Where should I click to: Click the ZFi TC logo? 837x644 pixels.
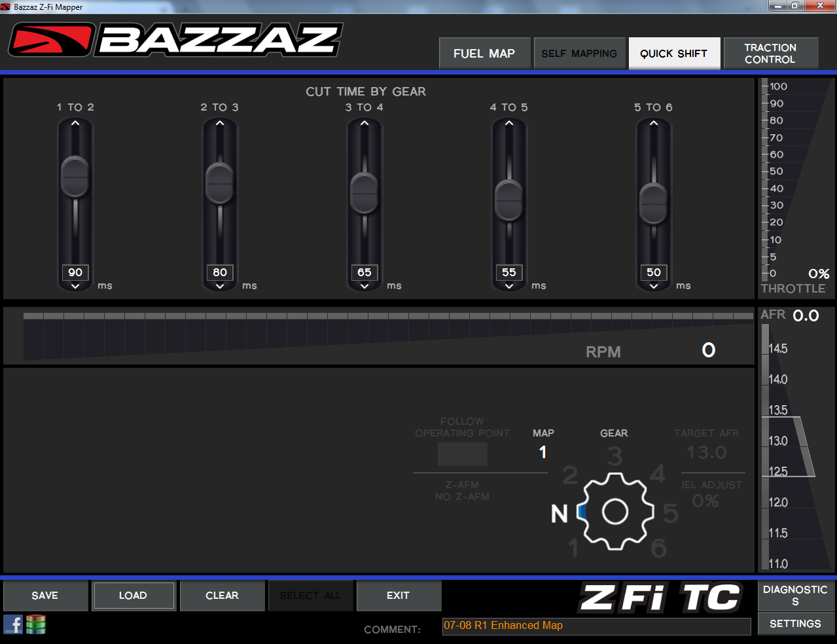click(660, 598)
